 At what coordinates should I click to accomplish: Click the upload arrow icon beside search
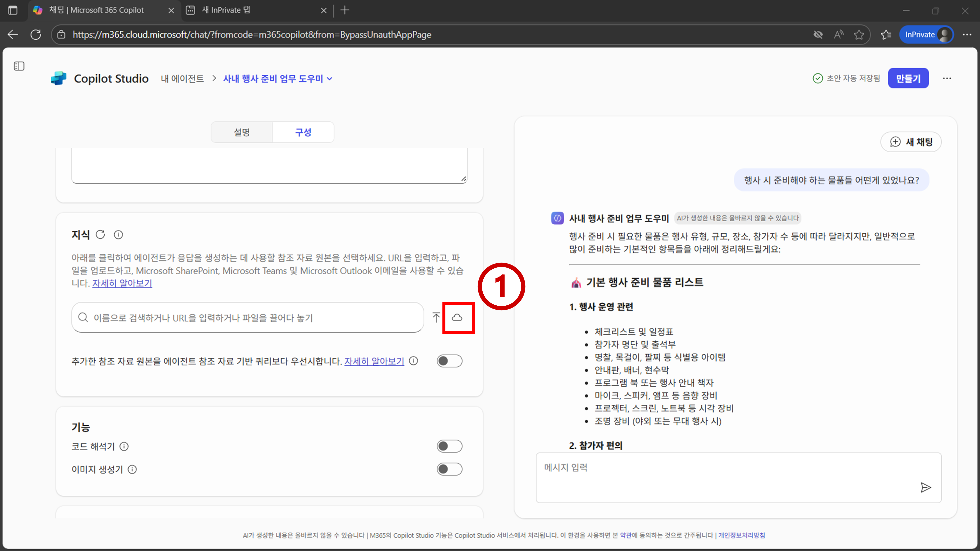[436, 318]
